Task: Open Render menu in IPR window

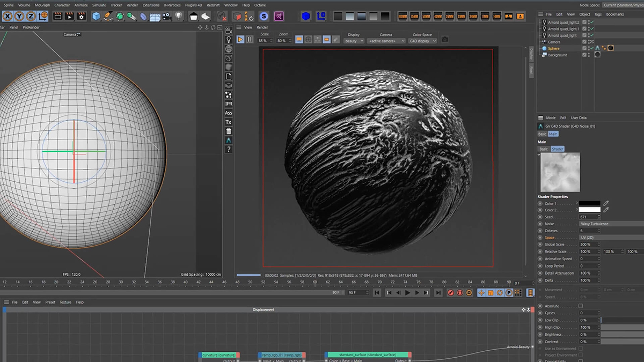Action: point(262,27)
